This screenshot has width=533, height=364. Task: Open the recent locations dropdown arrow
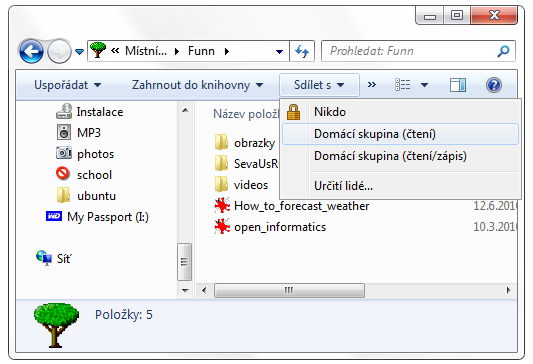pyautogui.click(x=80, y=52)
